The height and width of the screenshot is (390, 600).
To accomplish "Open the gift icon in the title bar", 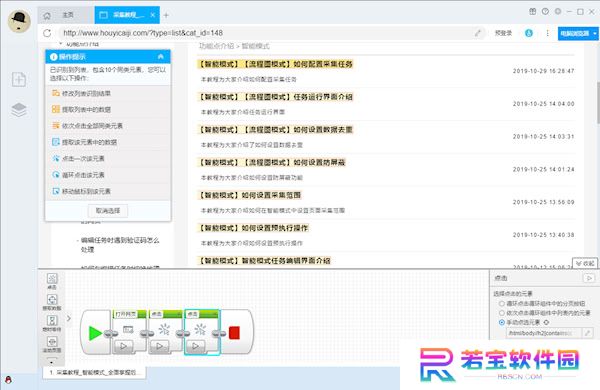I will pyautogui.click(x=533, y=11).
